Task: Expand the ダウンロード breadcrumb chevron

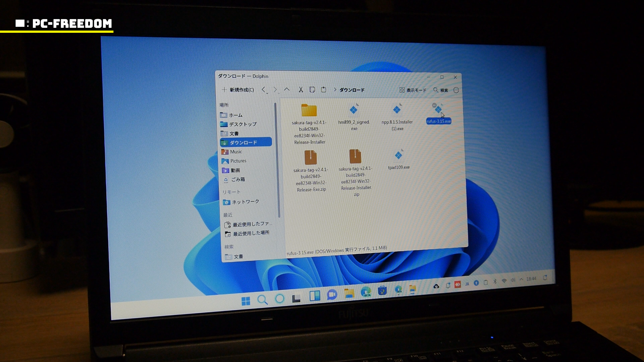Action: coord(335,89)
